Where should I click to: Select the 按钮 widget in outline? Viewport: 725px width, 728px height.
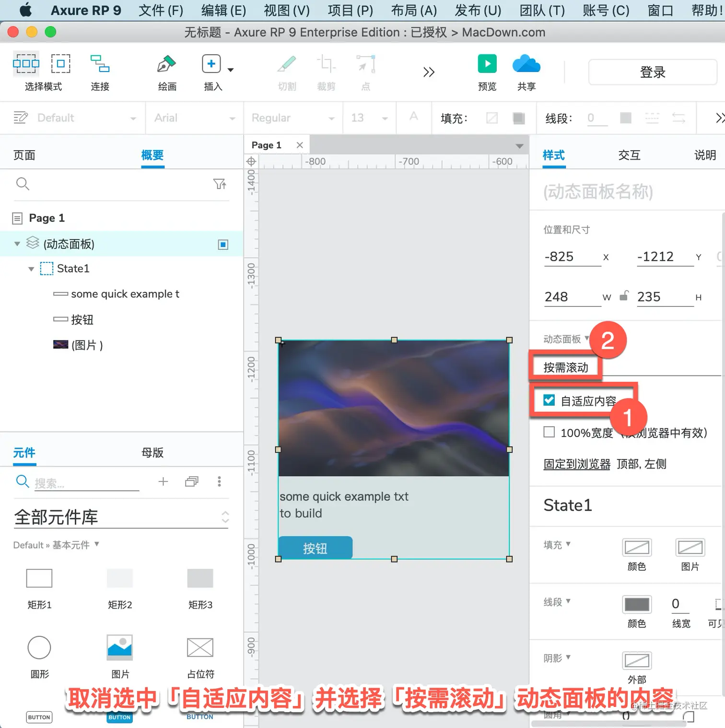pos(82,320)
